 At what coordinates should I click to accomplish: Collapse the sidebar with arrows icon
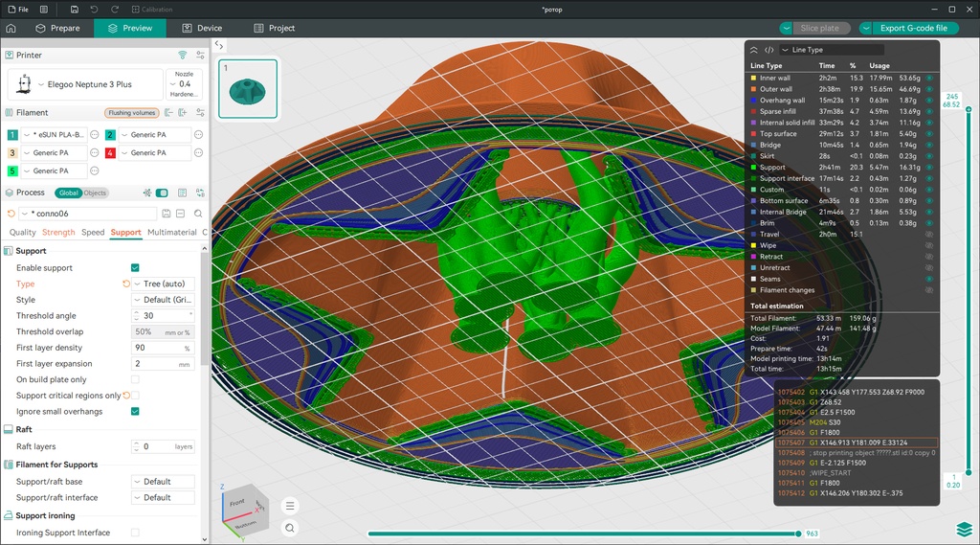219,45
